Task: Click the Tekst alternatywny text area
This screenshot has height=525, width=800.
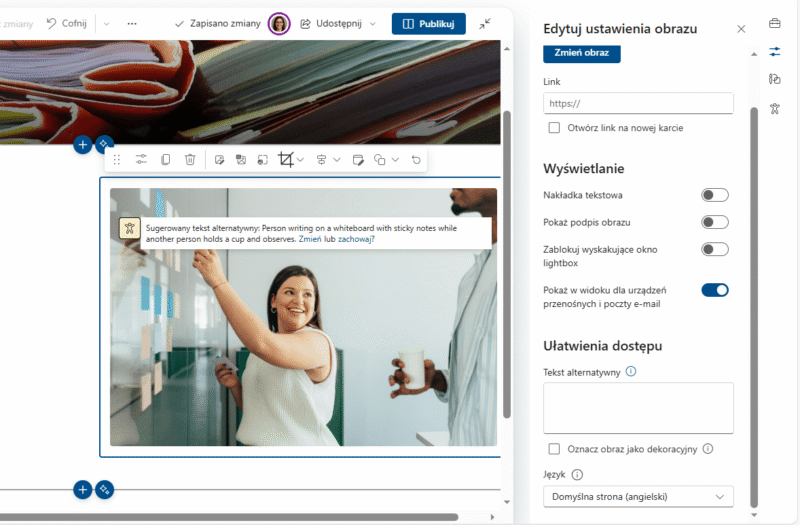Action: click(x=638, y=407)
